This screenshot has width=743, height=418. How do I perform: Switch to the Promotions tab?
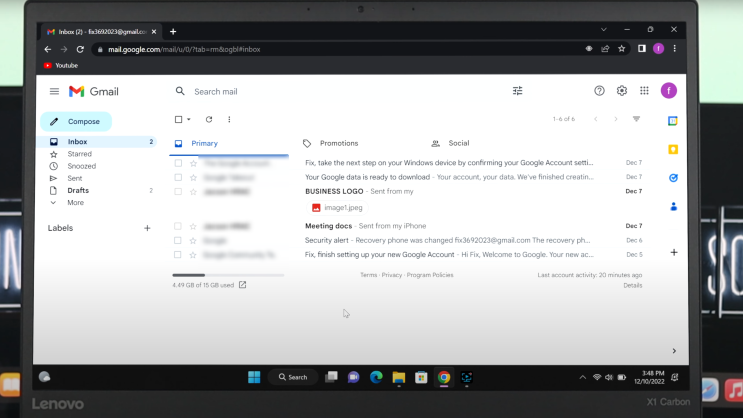[338, 143]
